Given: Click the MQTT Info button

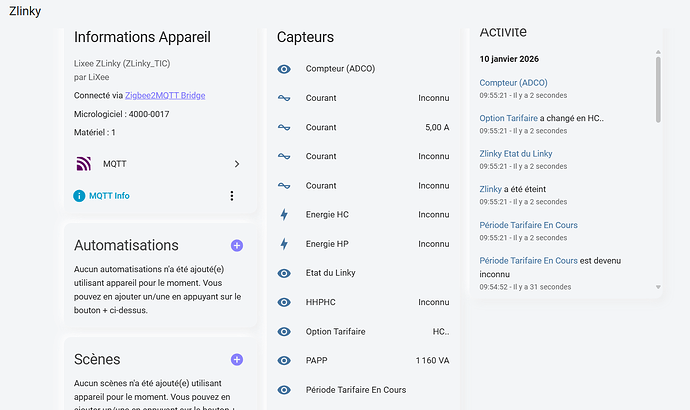Looking at the screenshot, I should click(x=109, y=196).
